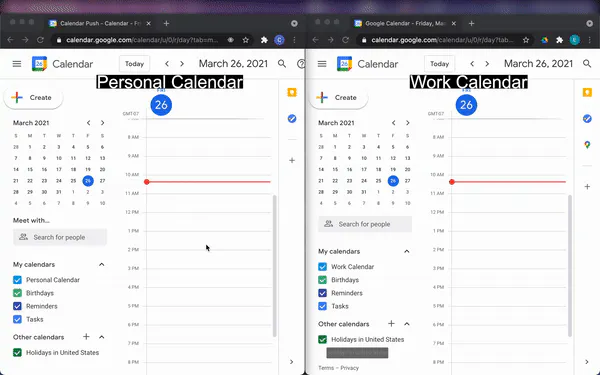Click Today button in Work Calendar window
This screenshot has width=600, height=375.
[x=439, y=64]
